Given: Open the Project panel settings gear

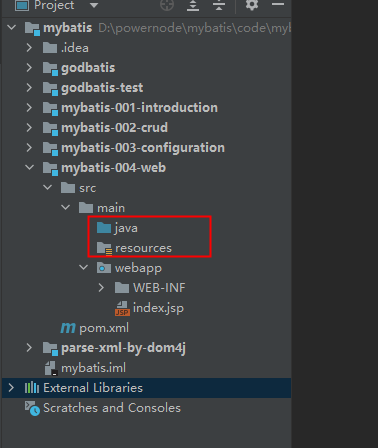Looking at the screenshot, I should [252, 5].
